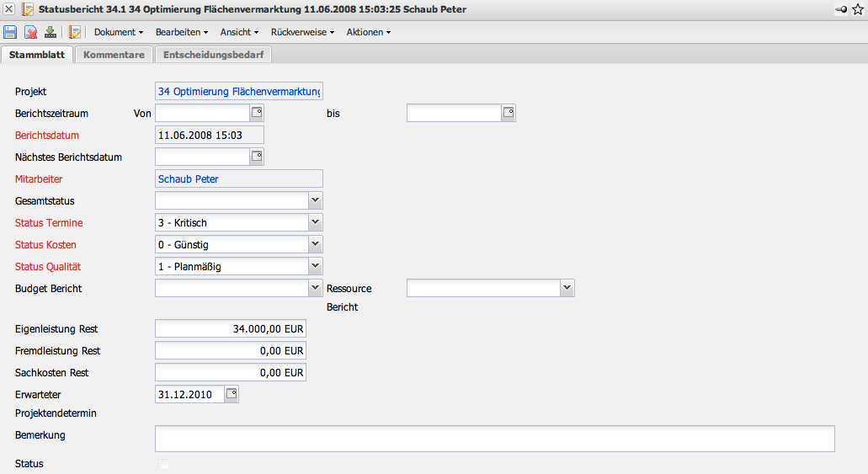Toggle the Status checkbox
Screen dimensions: 868x474
164,465
